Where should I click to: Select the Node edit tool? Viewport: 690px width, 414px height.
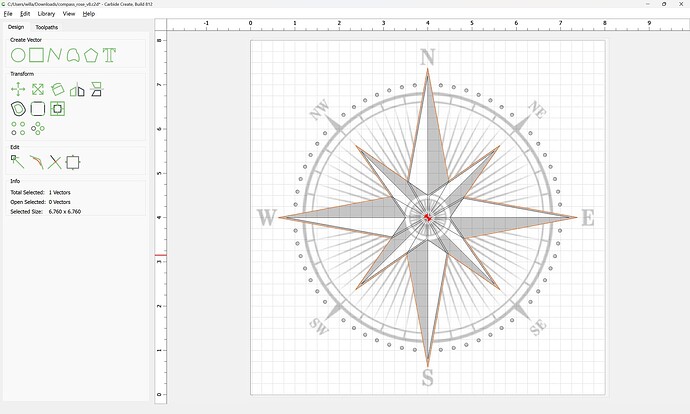(18, 161)
